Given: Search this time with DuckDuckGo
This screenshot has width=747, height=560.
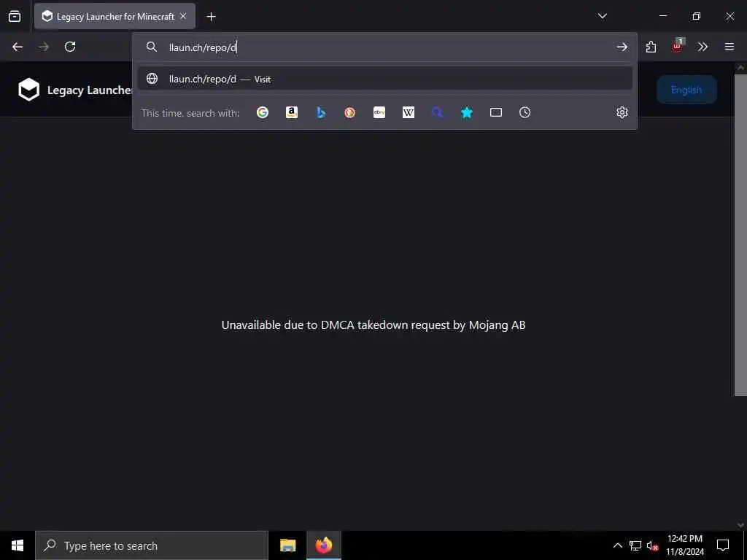Looking at the screenshot, I should click(349, 112).
